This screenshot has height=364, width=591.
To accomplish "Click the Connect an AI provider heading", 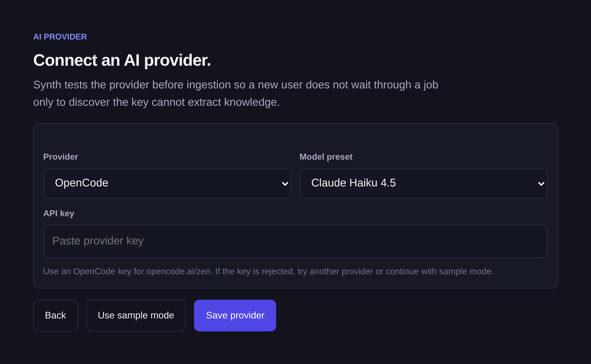I will click(122, 60).
